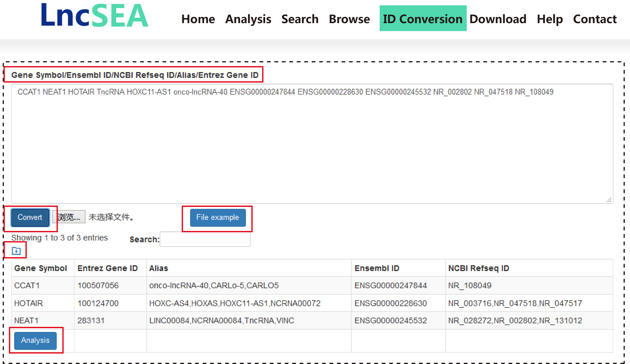
Task: Open the Analysis navigation item
Action: coord(248,19)
